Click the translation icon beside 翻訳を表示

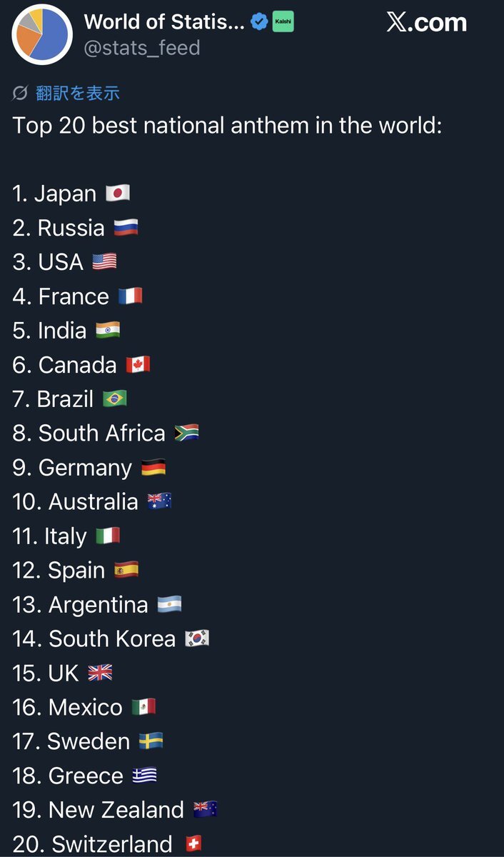click(21, 93)
